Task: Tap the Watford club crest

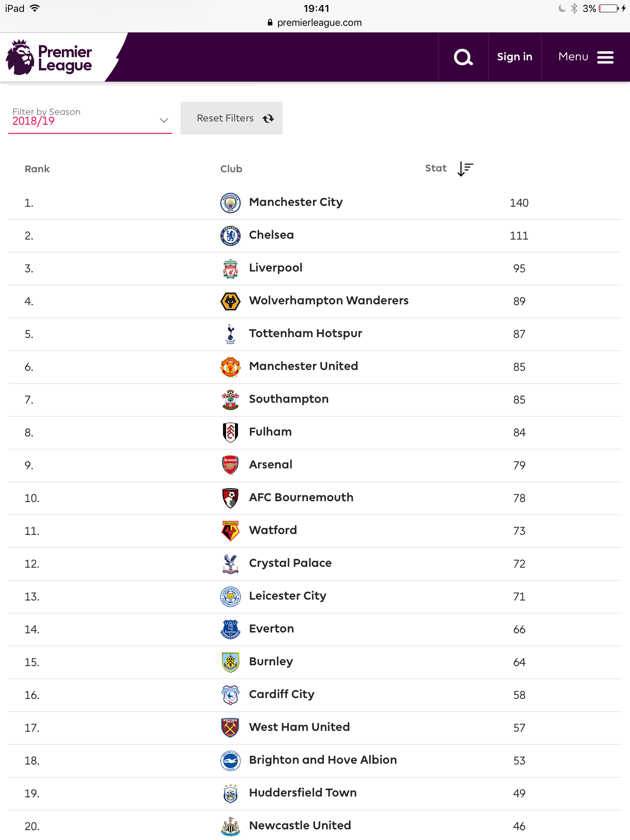Action: click(x=231, y=531)
